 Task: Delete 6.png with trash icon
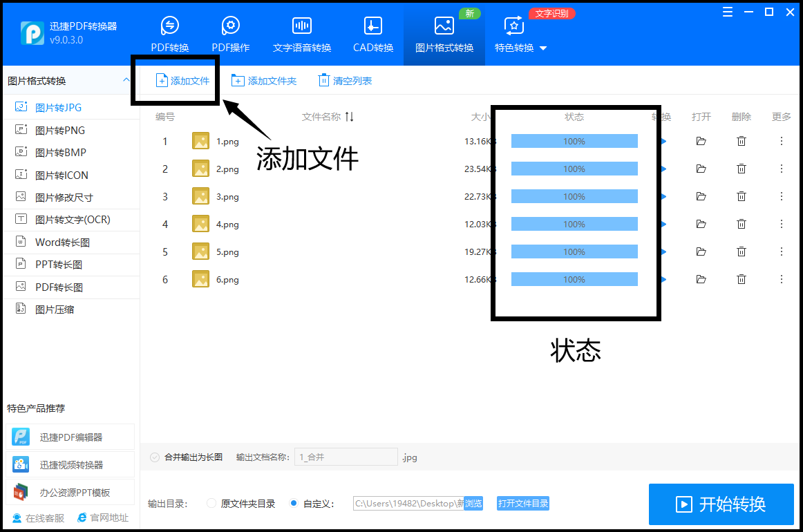[741, 279]
